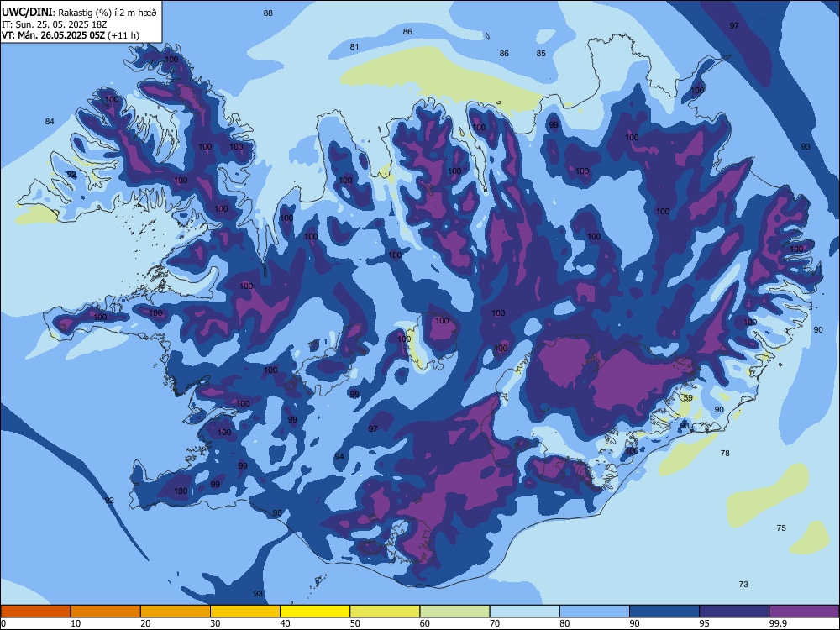Click the 30 tick label on the legend
Image resolution: width=840 pixels, height=630 pixels.
215,623
